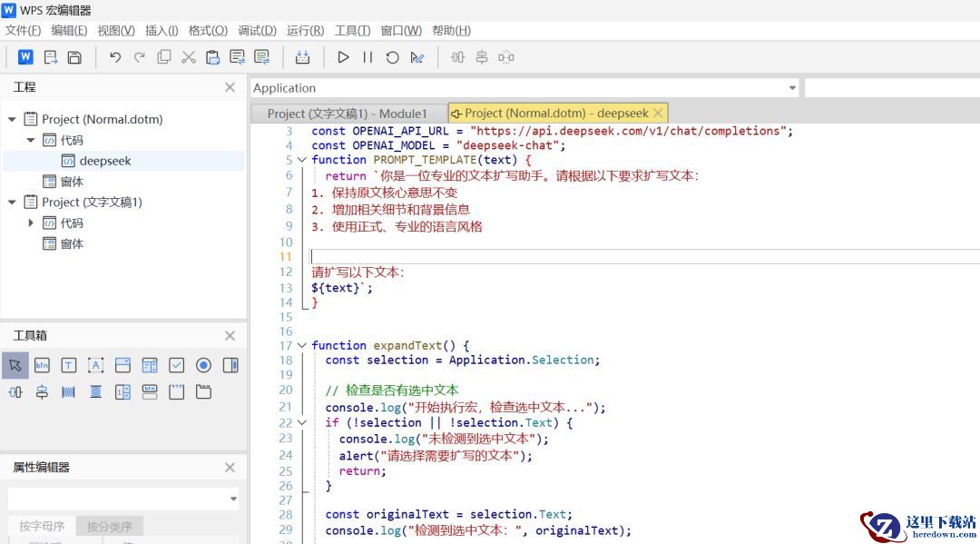Screen dimensions: 980x544
Task: Expand the 代码 folder under Project (文字文稿1)
Action: (31, 223)
